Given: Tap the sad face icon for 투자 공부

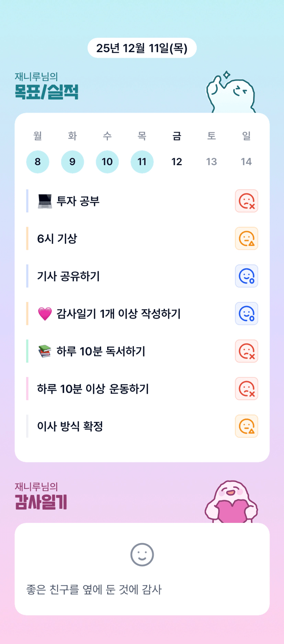Looking at the screenshot, I should click(246, 201).
